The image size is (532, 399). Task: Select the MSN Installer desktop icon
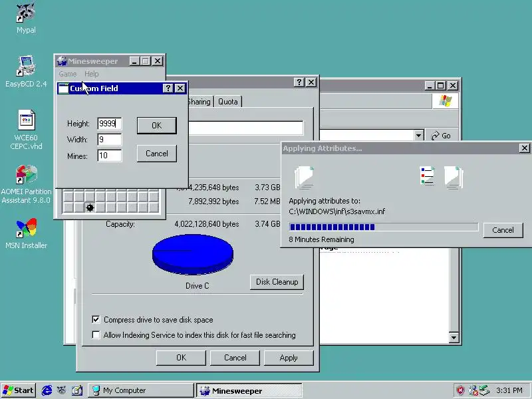click(x=26, y=233)
